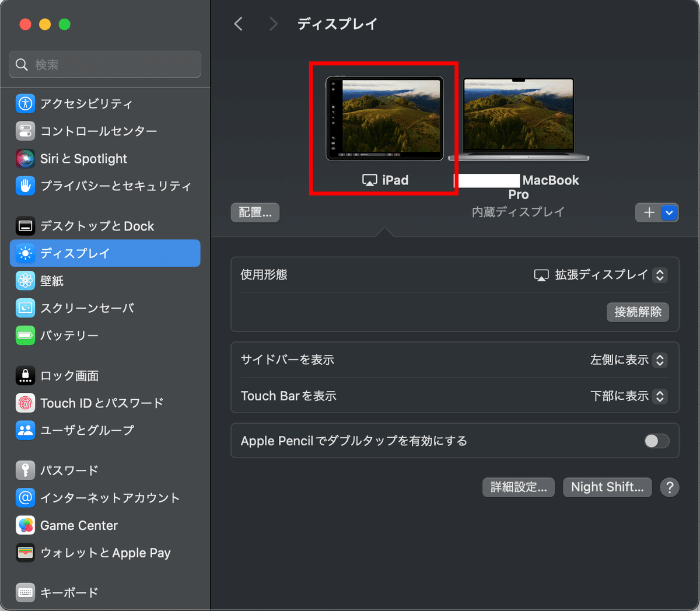Click the Game Center colorful icon
Viewport: 700px width, 611px height.
coord(25,525)
